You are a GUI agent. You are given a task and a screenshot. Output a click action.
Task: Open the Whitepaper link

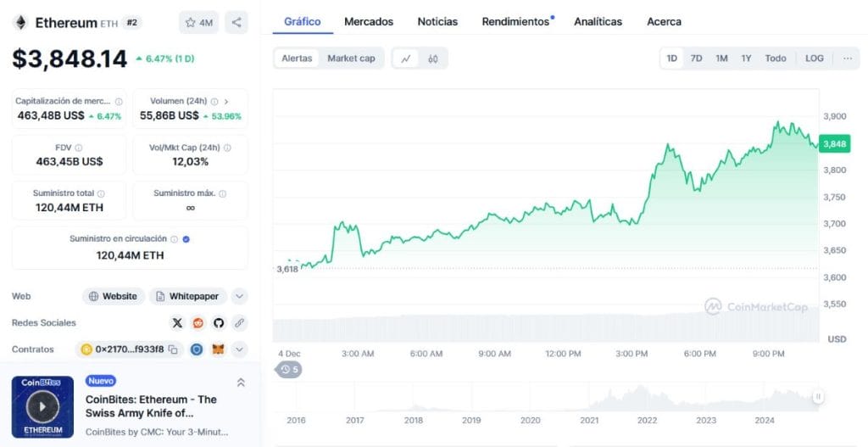187,297
